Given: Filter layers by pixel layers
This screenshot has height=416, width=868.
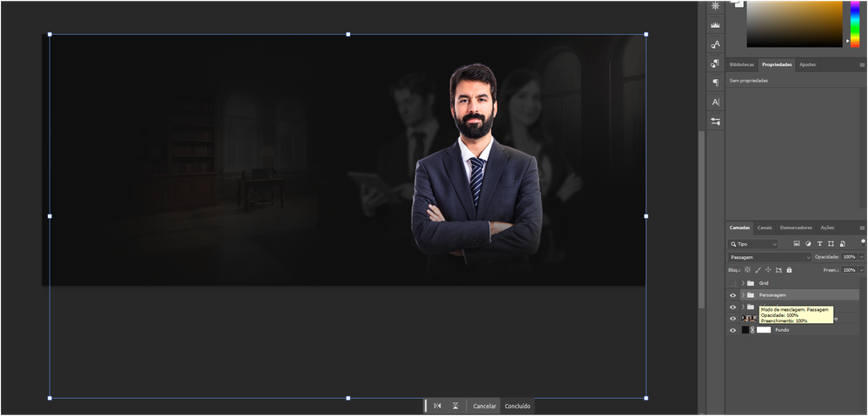Looking at the screenshot, I should (797, 243).
